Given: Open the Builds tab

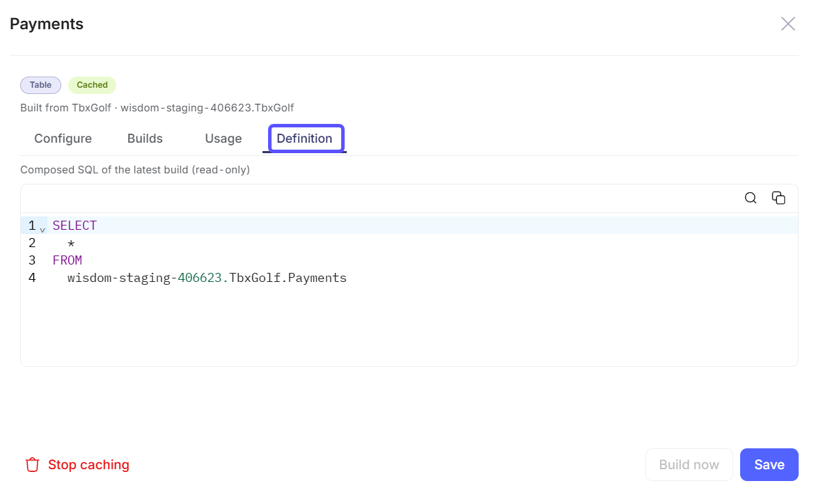Looking at the screenshot, I should coord(145,139).
